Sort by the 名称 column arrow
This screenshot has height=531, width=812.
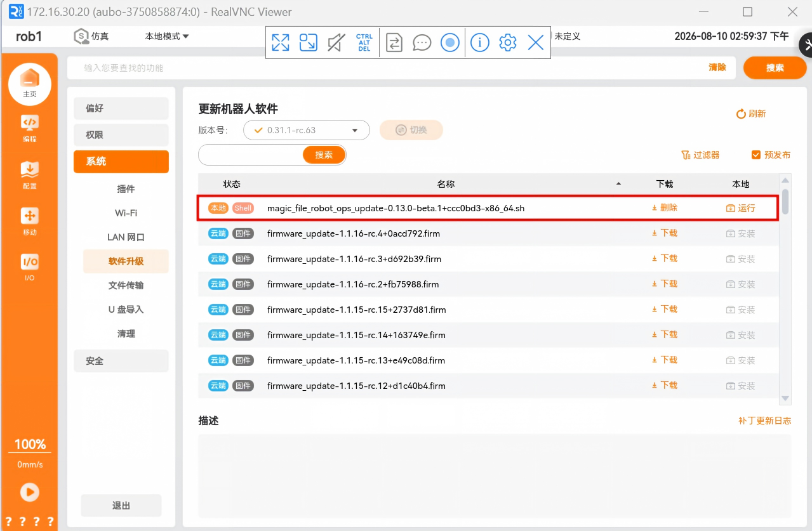coord(619,184)
